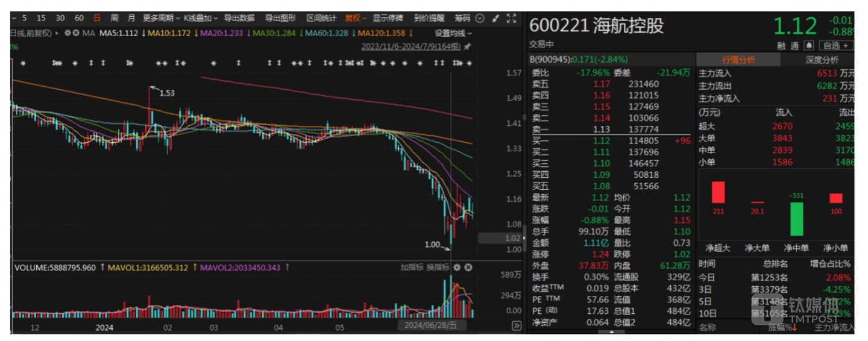Click the price alert bell icon
This screenshot has height=341, width=868.
[808, 45]
